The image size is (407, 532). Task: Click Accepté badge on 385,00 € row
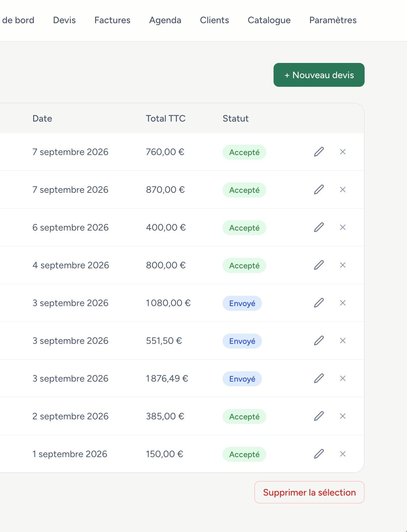pyautogui.click(x=244, y=416)
